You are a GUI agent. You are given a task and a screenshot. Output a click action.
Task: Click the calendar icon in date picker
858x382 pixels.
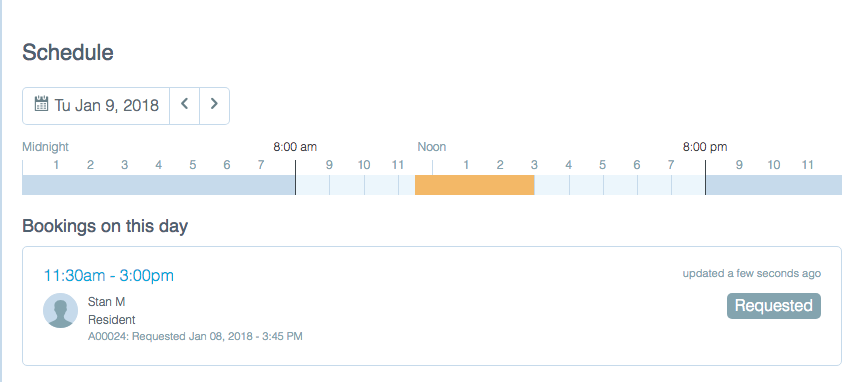[x=41, y=103]
